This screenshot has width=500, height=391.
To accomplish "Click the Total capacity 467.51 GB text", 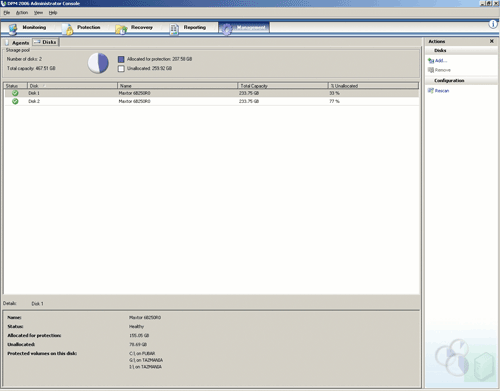I will coord(31,68).
